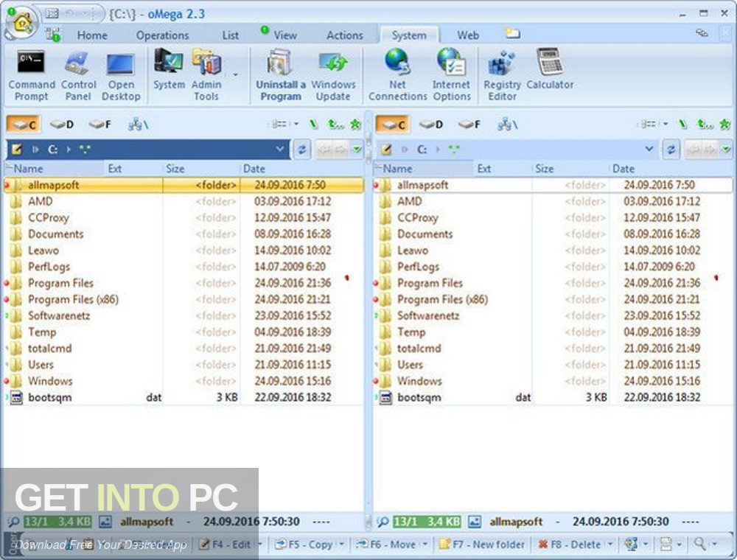
Task: Open network root in left panel
Action: click(x=139, y=125)
